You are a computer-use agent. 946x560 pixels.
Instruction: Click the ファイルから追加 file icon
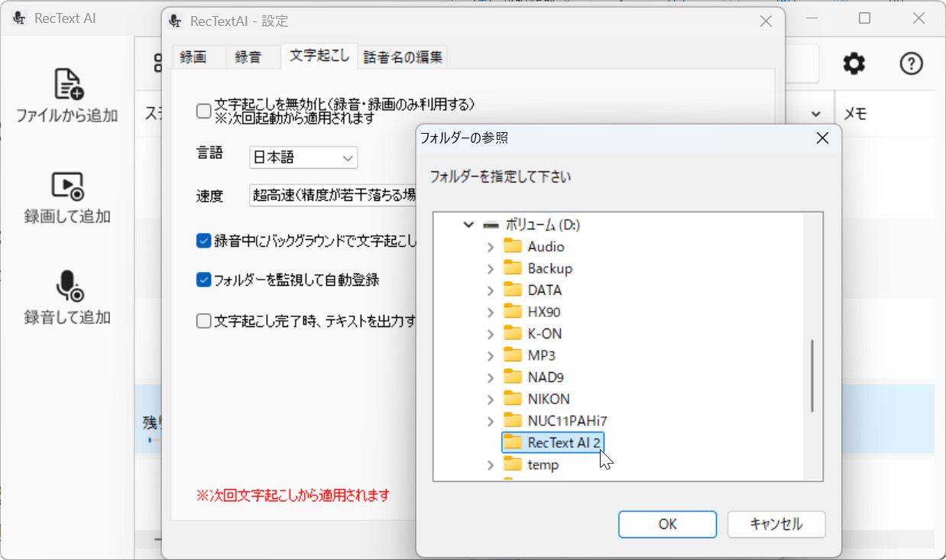click(67, 84)
